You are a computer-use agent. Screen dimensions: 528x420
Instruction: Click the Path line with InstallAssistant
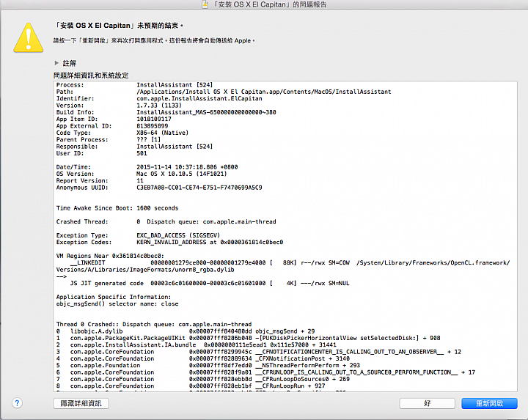(224, 92)
